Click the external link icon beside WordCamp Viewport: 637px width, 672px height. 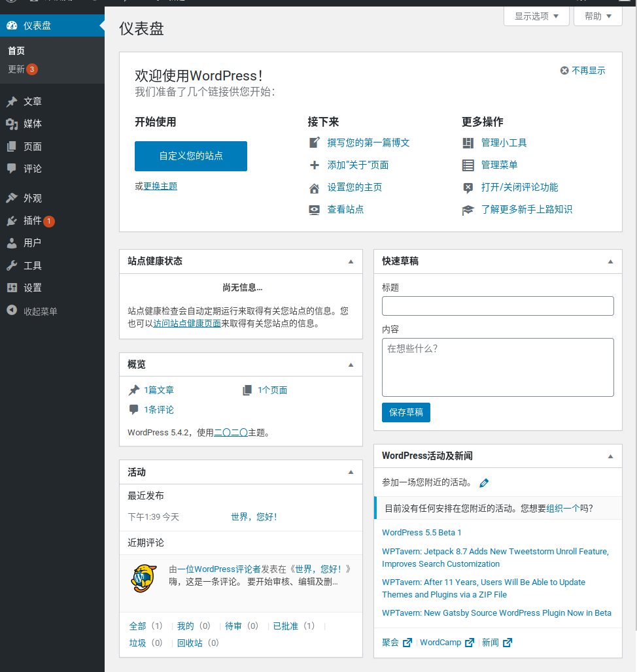(x=470, y=643)
